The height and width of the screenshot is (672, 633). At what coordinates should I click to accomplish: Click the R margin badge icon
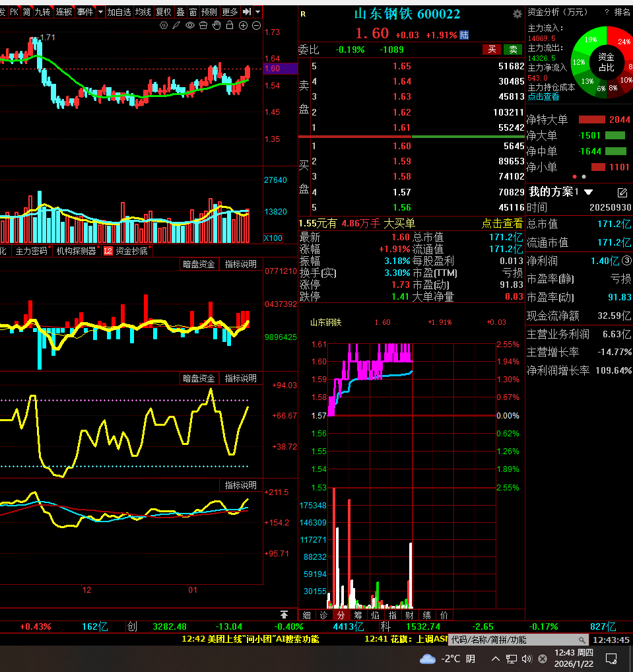click(303, 14)
